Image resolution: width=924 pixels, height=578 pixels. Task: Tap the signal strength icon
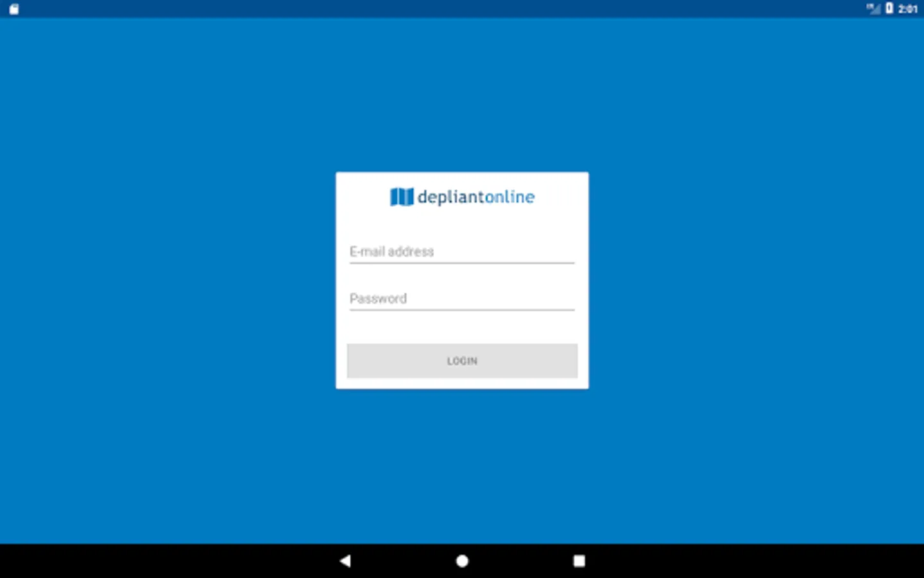click(873, 8)
